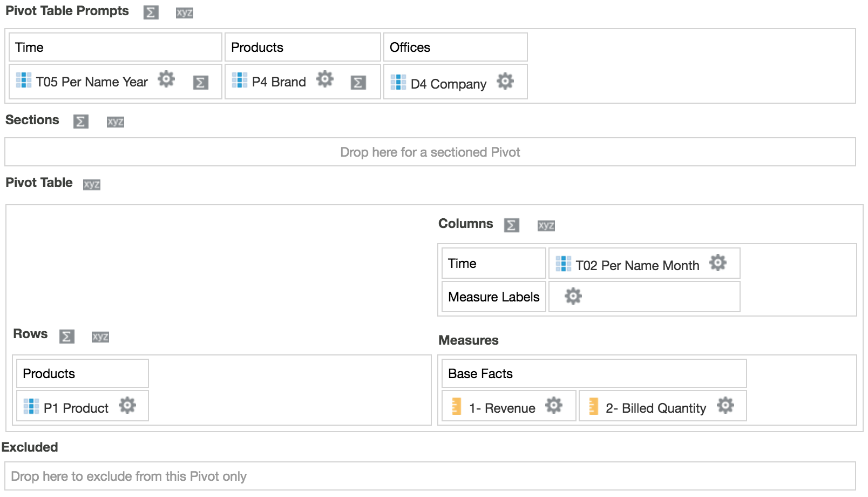The image size is (868, 497).
Task: Click the sigma icon next to the Sections label
Action: coord(80,122)
